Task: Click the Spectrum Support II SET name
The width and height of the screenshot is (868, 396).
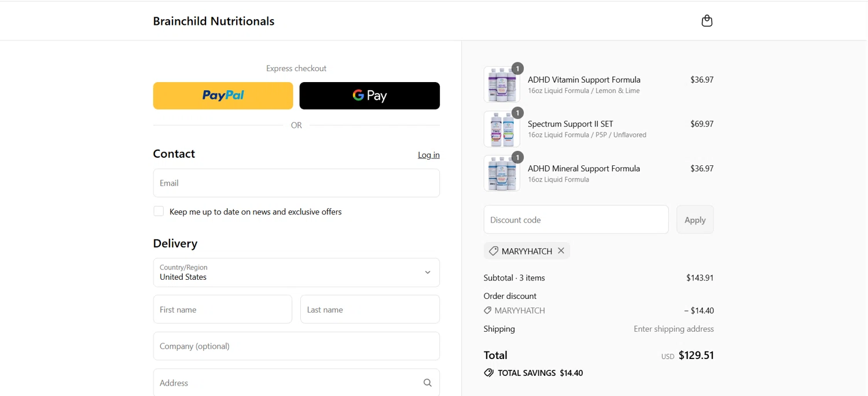Action: (x=571, y=124)
